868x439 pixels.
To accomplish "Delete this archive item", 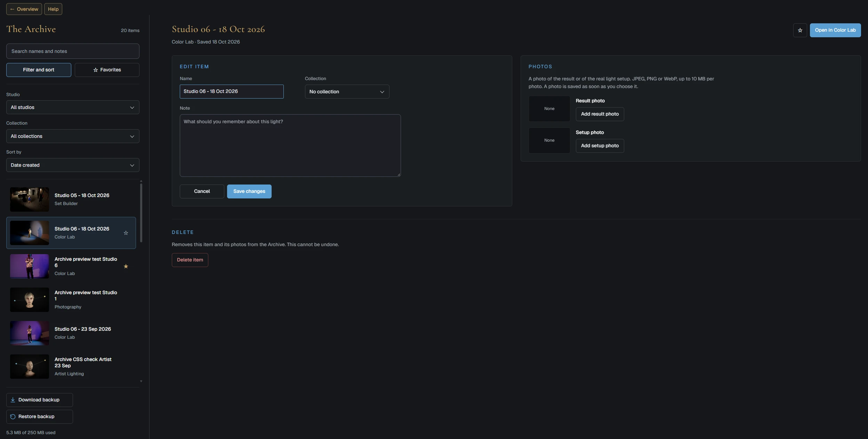I will point(190,260).
